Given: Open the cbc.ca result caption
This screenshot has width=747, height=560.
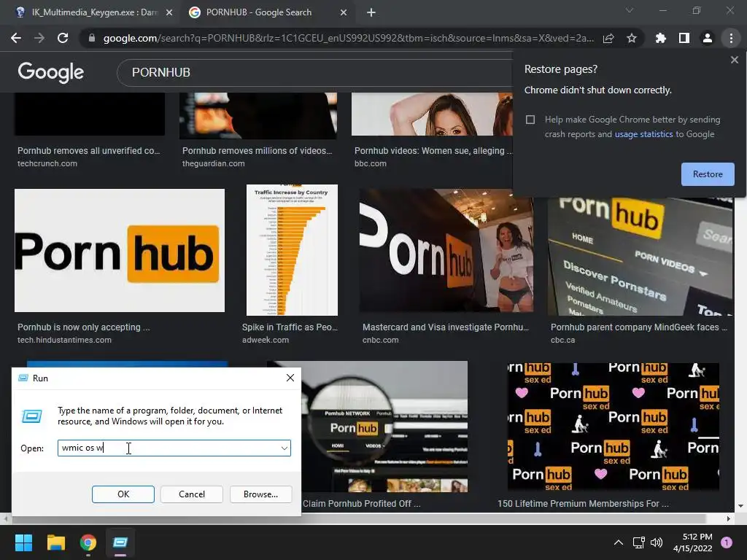Looking at the screenshot, I should click(639, 333).
